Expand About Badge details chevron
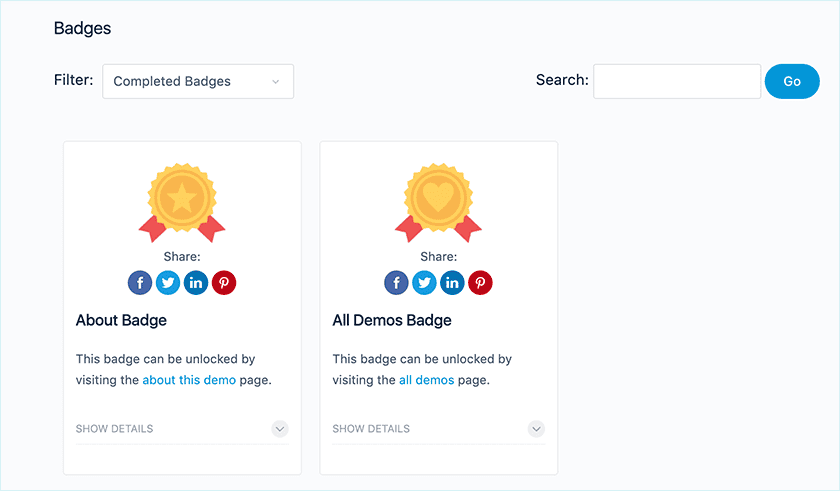Viewport: 840px width, 491px height. 280,429
